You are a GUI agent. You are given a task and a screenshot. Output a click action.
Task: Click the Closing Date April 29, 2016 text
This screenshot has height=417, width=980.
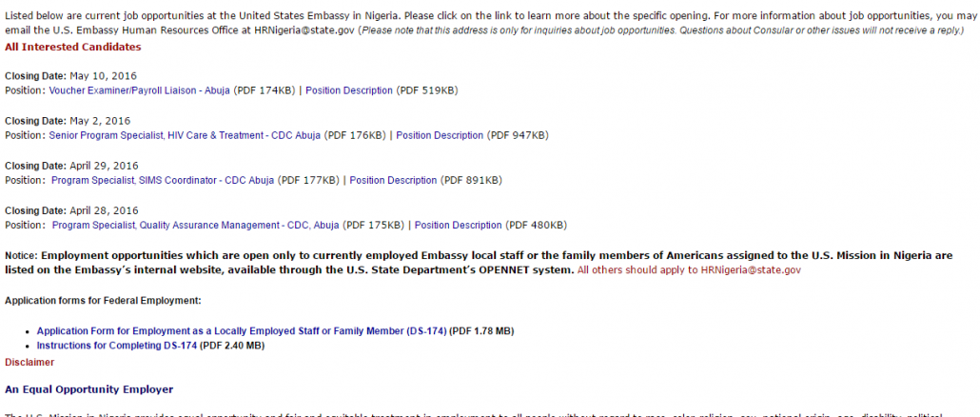pos(72,166)
